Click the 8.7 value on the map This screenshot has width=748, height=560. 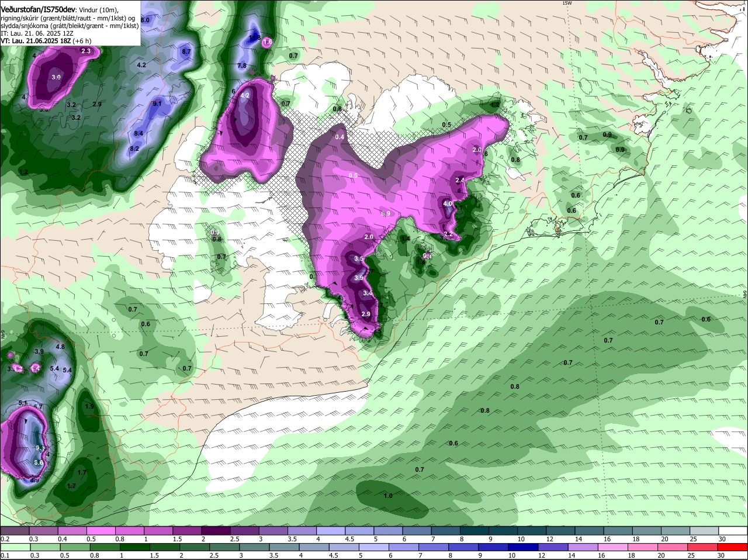[186, 51]
